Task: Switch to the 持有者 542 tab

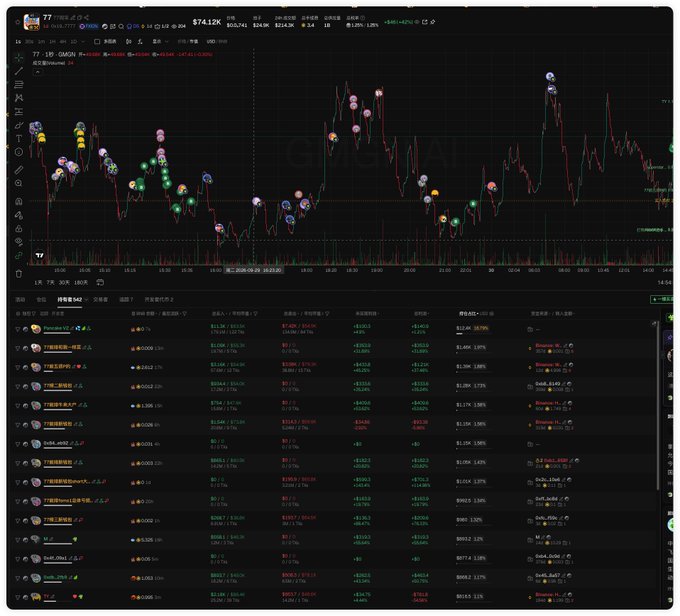Action: (x=69, y=300)
